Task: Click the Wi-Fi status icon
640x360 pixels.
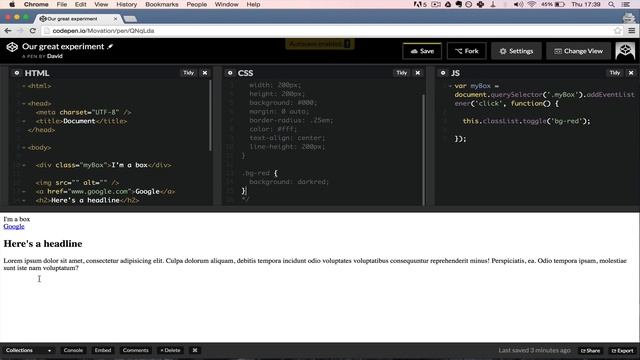Action: tap(531, 4)
